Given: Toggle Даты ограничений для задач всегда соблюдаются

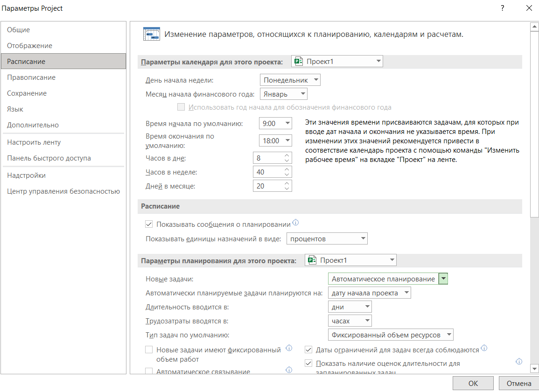Looking at the screenshot, I should 308,350.
